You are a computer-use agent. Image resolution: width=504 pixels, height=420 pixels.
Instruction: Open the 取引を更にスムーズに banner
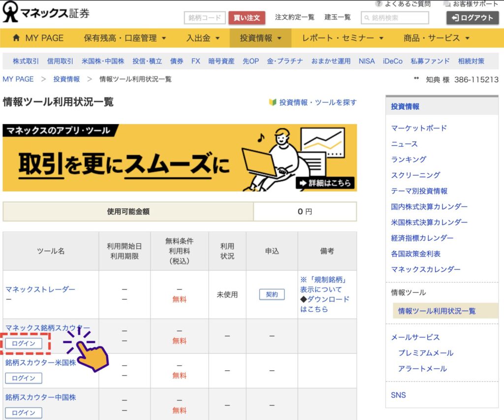(x=180, y=158)
